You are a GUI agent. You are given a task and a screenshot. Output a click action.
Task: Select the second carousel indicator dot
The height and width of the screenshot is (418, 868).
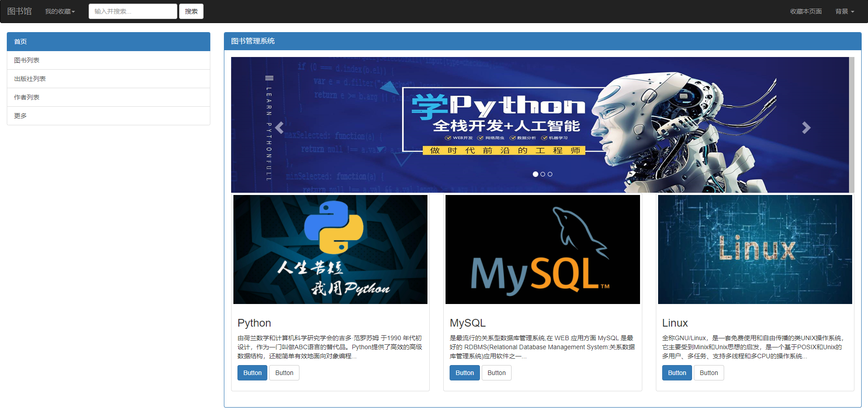[x=543, y=174]
